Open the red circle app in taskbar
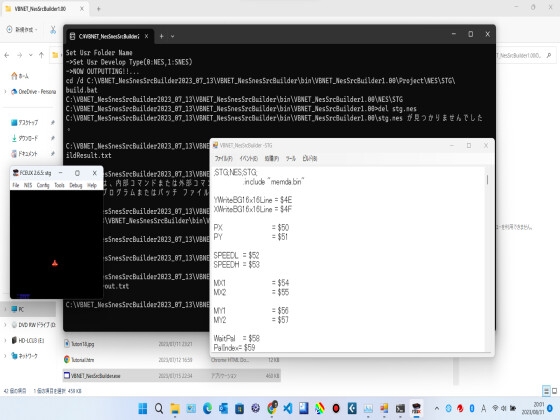This screenshot has width=560, height=420. (x=336, y=408)
